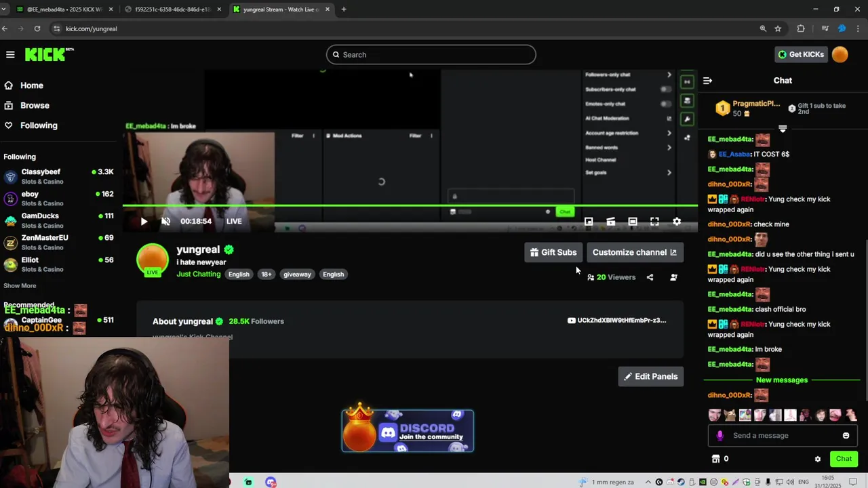Click the Discord join community banner
The width and height of the screenshot is (868, 488).
pos(408,430)
